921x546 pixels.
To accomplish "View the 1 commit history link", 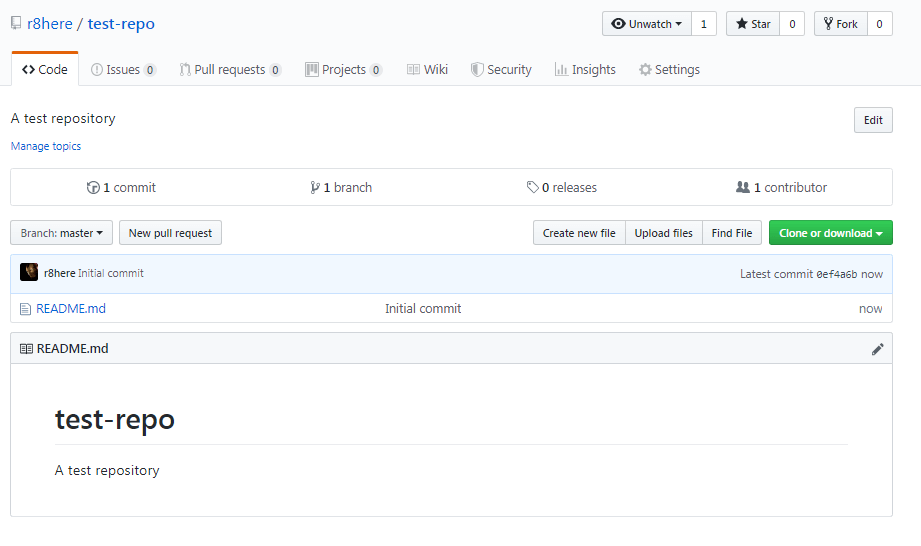I will [x=121, y=187].
